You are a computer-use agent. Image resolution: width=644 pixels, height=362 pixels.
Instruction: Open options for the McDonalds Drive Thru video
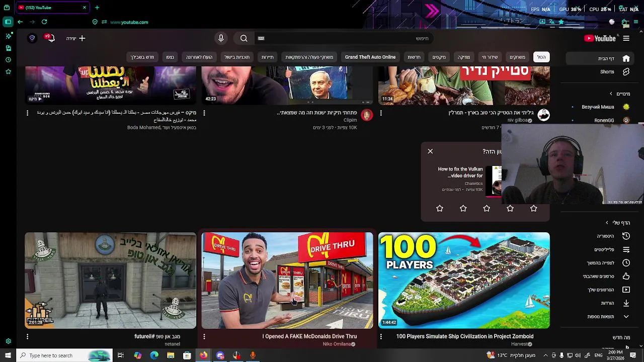204,336
